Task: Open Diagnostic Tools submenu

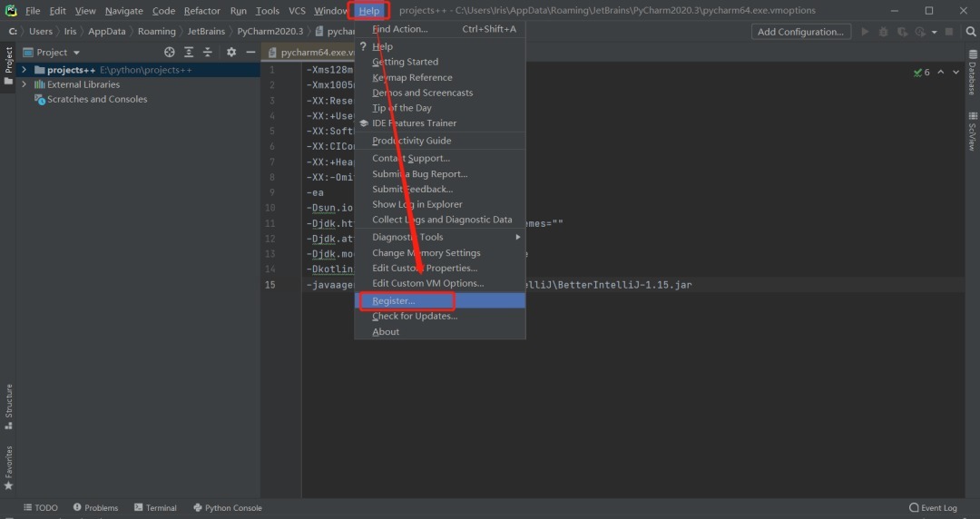Action: (x=440, y=237)
